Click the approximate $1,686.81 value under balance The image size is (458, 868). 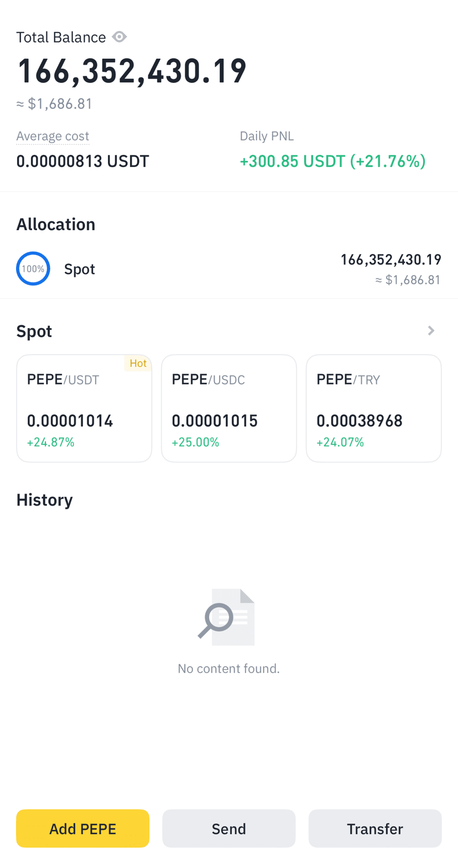54,104
